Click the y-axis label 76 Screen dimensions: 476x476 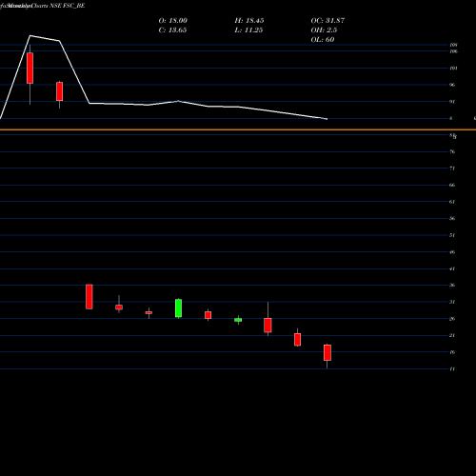(452, 151)
